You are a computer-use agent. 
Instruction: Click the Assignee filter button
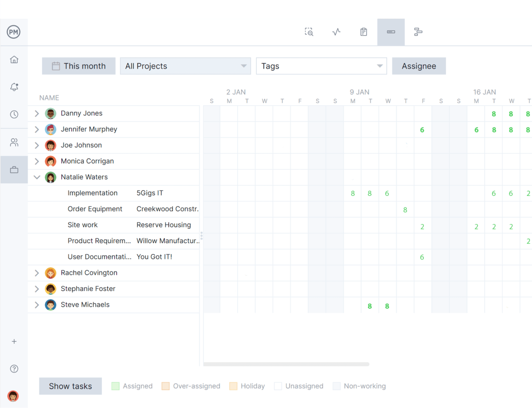tap(419, 66)
